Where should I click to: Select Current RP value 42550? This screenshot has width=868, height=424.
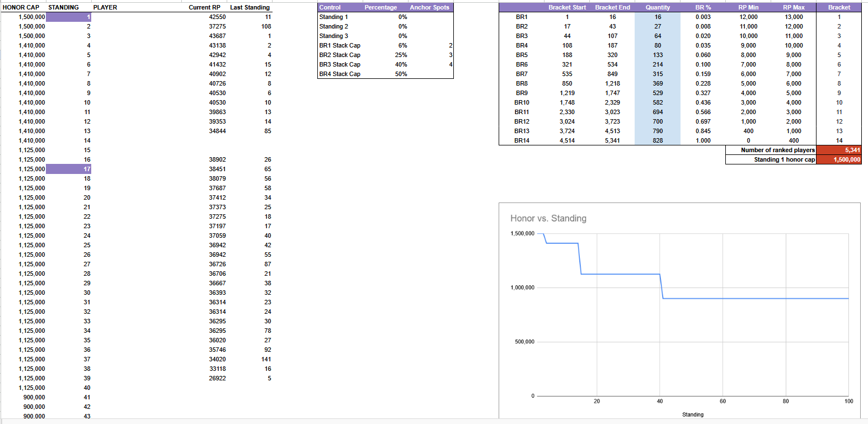(217, 17)
